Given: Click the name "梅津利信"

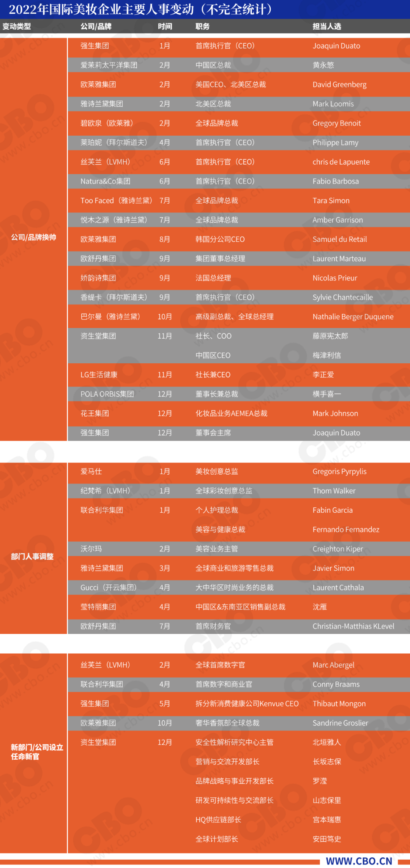Looking at the screenshot, I should click(x=327, y=355).
